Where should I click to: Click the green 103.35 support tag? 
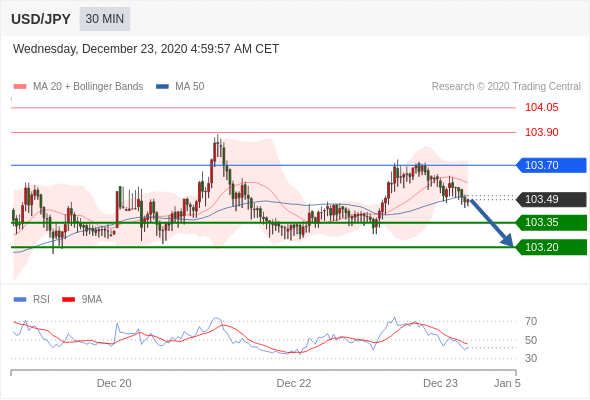551,222
